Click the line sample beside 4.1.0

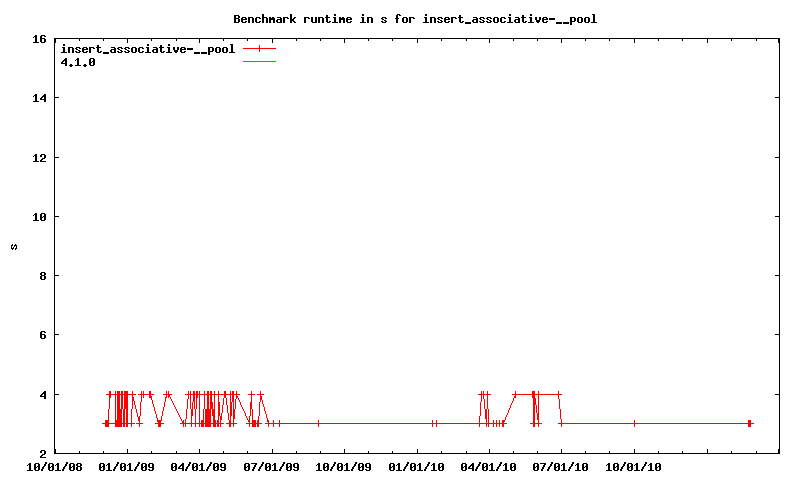(259, 62)
